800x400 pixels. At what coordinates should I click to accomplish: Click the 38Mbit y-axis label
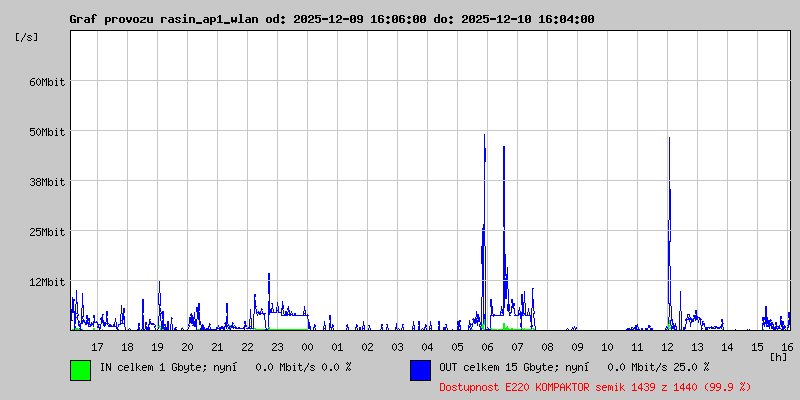point(47,182)
